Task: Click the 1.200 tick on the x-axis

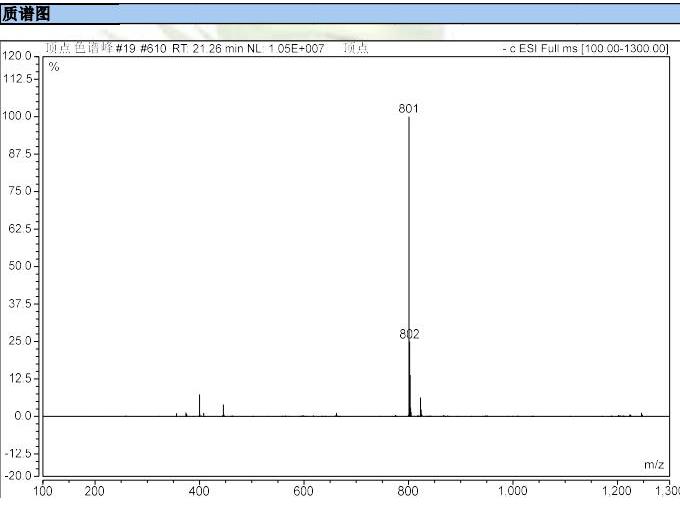Action: click(x=616, y=490)
